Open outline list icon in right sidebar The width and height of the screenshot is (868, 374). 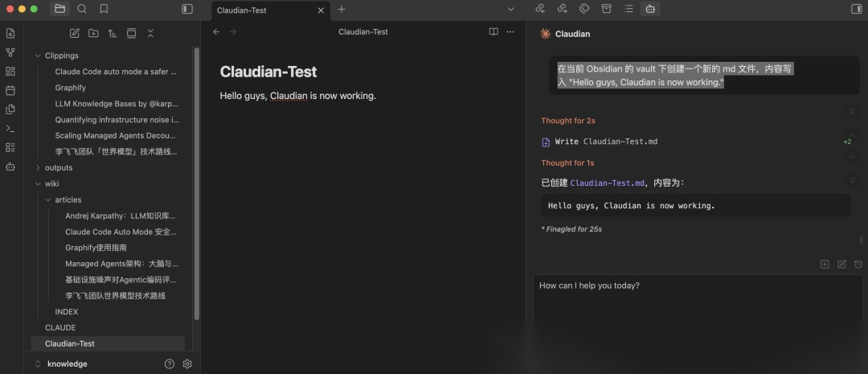(x=628, y=9)
